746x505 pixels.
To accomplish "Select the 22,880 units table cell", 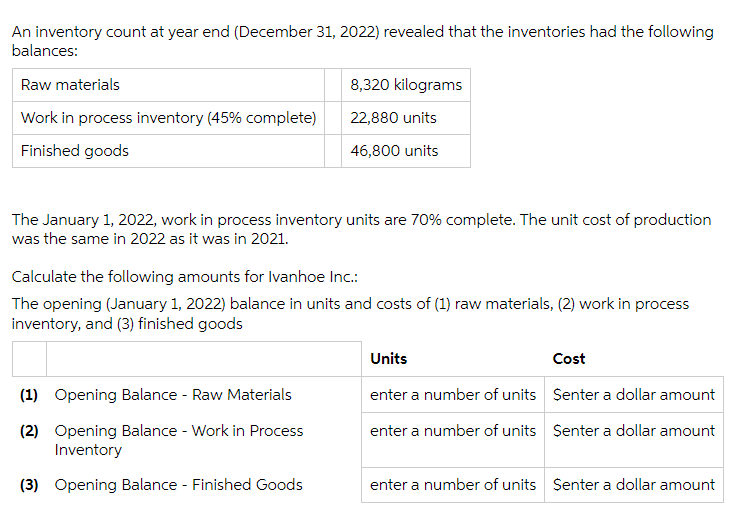I will pos(406,118).
